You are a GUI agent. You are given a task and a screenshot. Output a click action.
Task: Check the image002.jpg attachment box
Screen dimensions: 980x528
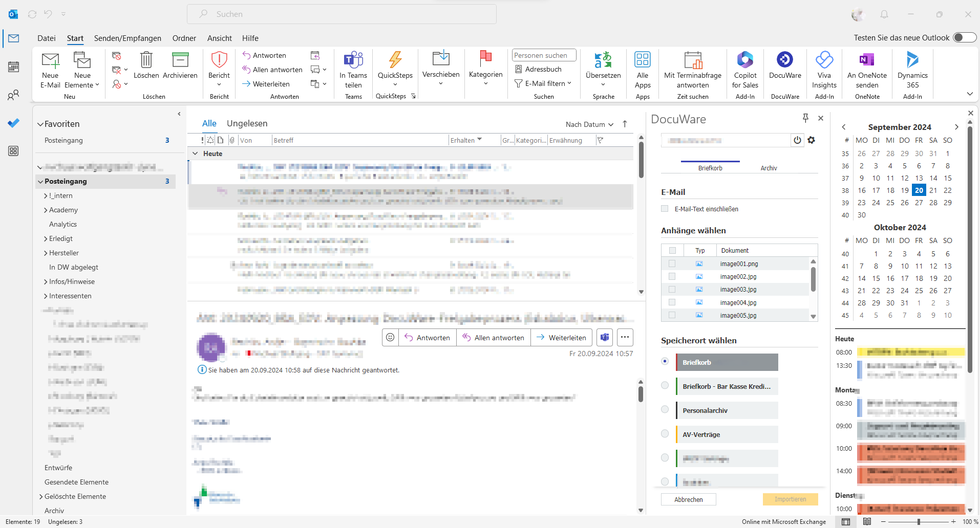tap(672, 276)
